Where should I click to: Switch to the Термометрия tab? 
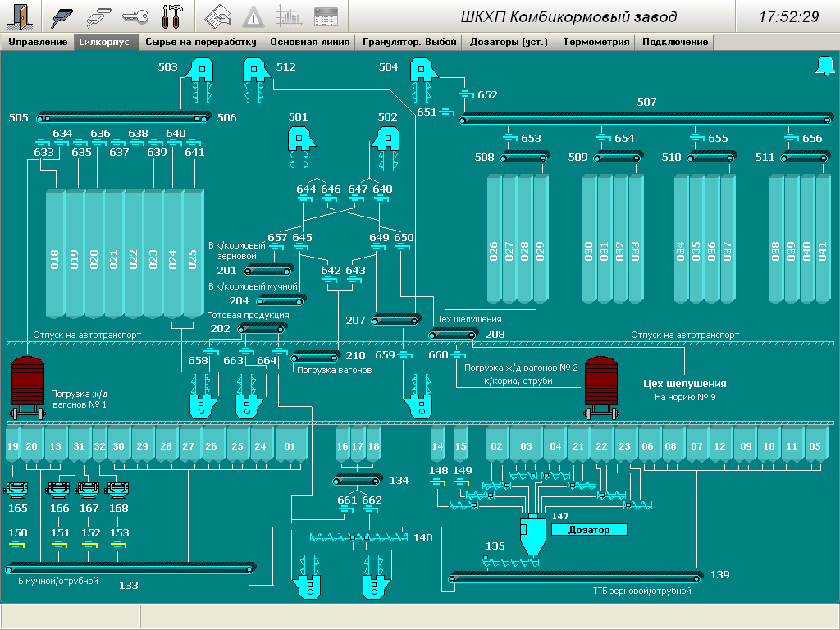coord(596,42)
